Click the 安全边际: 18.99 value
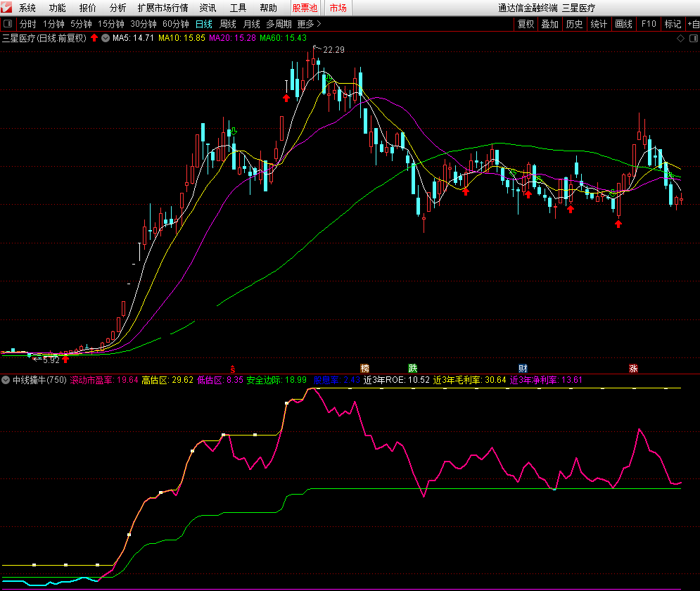 [276, 380]
